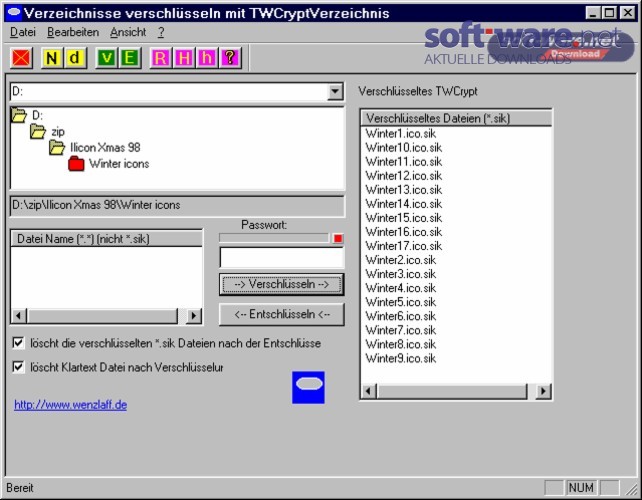Click the NUM indicator in status bar

tap(581, 488)
